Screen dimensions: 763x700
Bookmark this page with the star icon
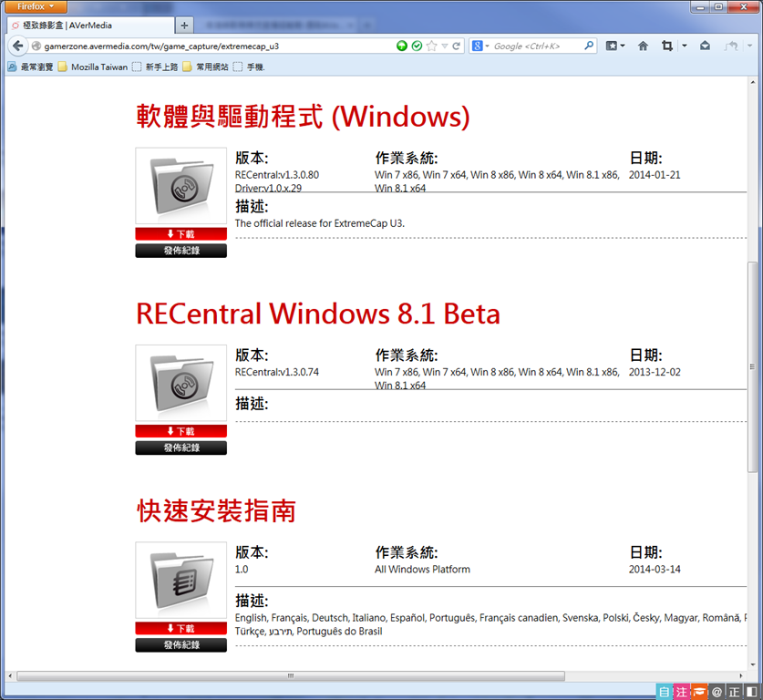431,46
